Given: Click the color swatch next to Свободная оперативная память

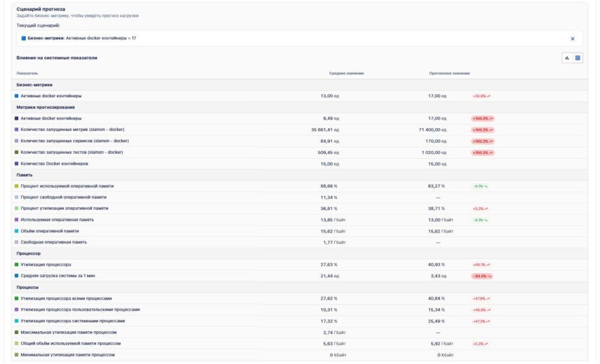Looking at the screenshot, I should 16,242.
